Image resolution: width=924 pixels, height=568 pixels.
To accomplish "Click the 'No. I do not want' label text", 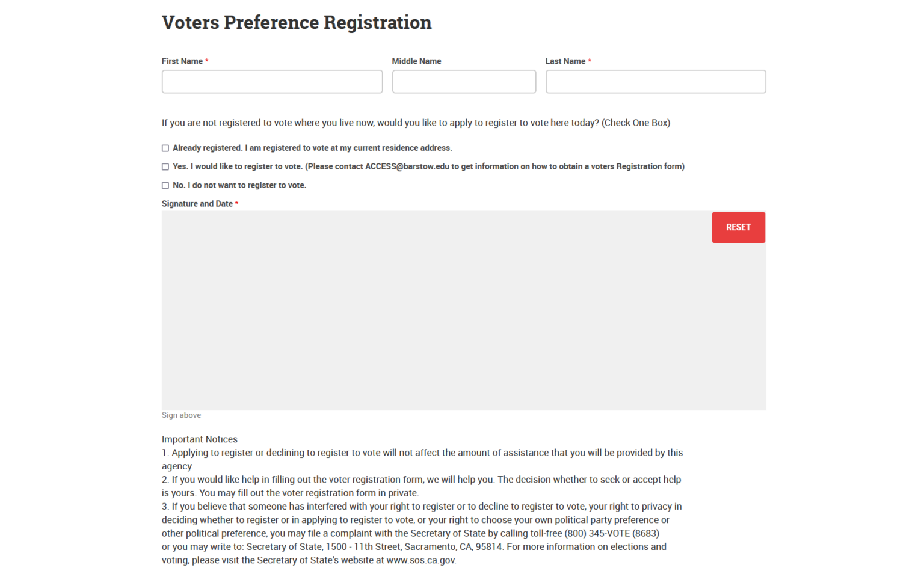I will pos(239,185).
